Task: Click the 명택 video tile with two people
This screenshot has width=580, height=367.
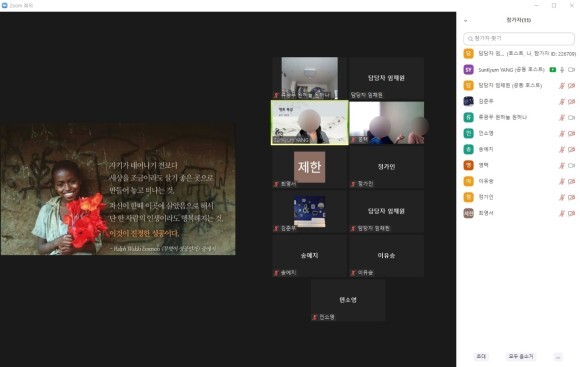Action: [x=387, y=122]
